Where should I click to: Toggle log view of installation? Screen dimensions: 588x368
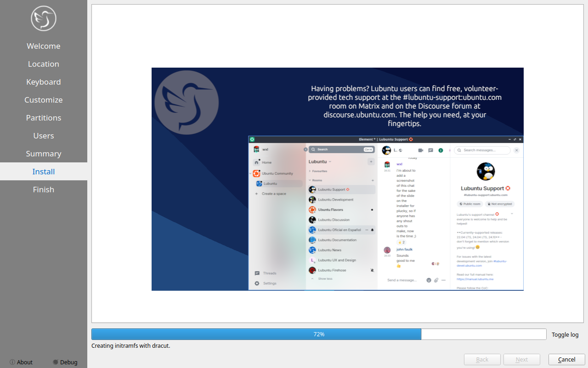pos(565,334)
